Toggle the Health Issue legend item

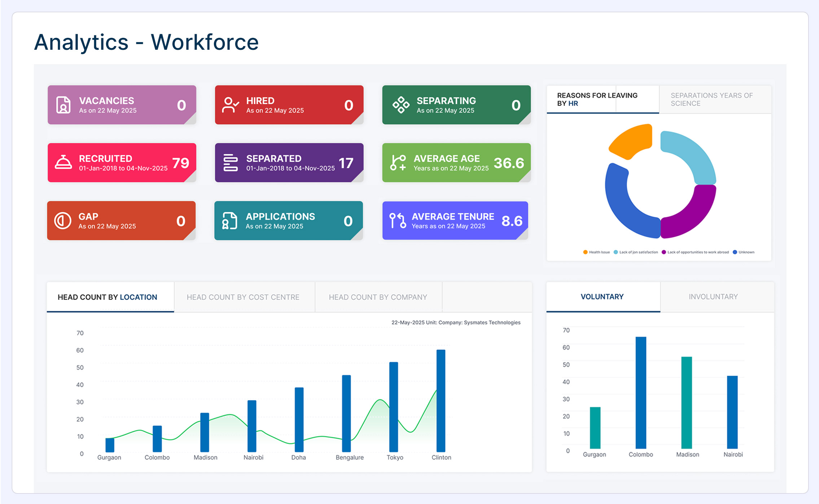[596, 252]
